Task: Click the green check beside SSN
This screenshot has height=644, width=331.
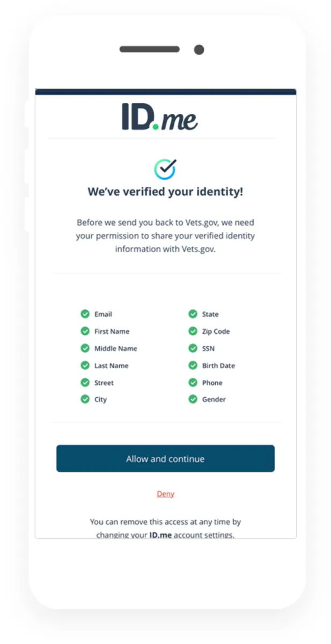Action: tap(193, 348)
